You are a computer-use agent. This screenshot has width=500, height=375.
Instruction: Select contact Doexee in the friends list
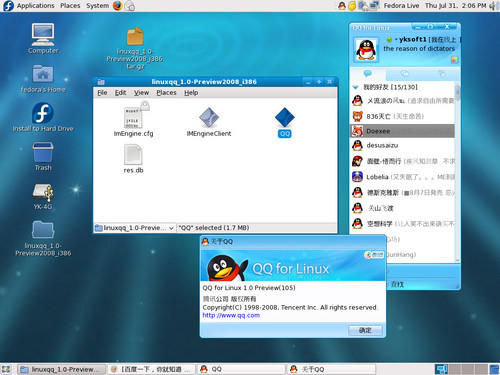(402, 131)
